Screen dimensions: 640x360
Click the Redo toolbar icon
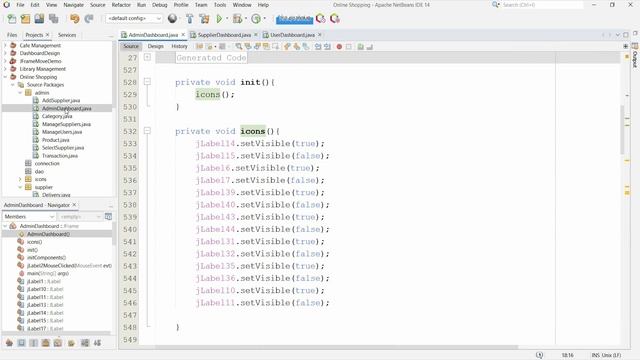tap(89, 19)
